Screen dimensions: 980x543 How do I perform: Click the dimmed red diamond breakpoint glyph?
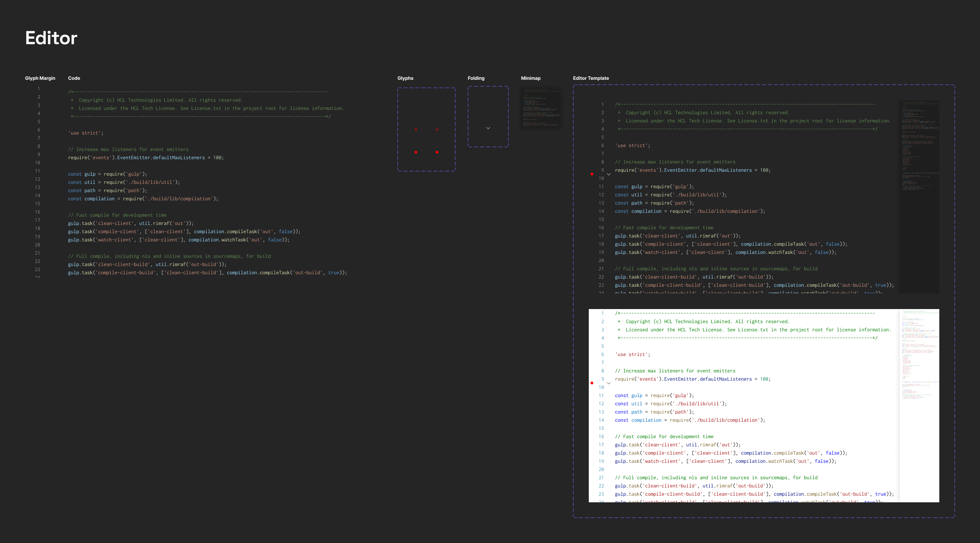pos(437,129)
